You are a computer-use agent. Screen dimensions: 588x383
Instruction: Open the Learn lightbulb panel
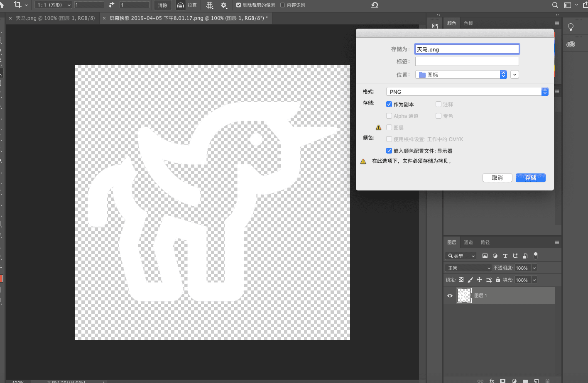pyautogui.click(x=571, y=27)
